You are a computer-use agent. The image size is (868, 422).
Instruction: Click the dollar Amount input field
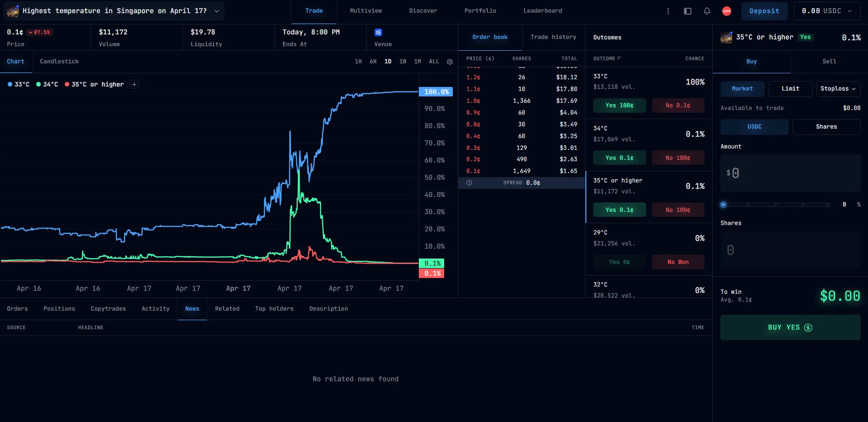(x=790, y=173)
